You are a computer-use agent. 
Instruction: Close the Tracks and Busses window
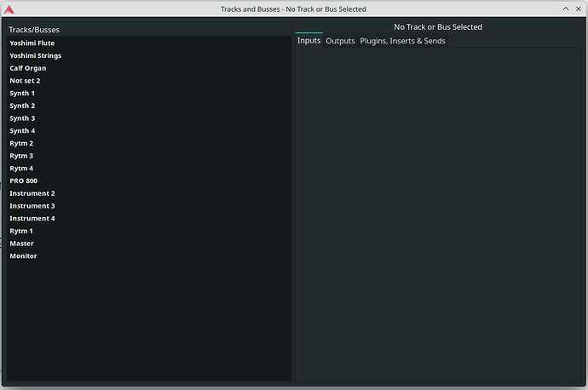click(579, 9)
